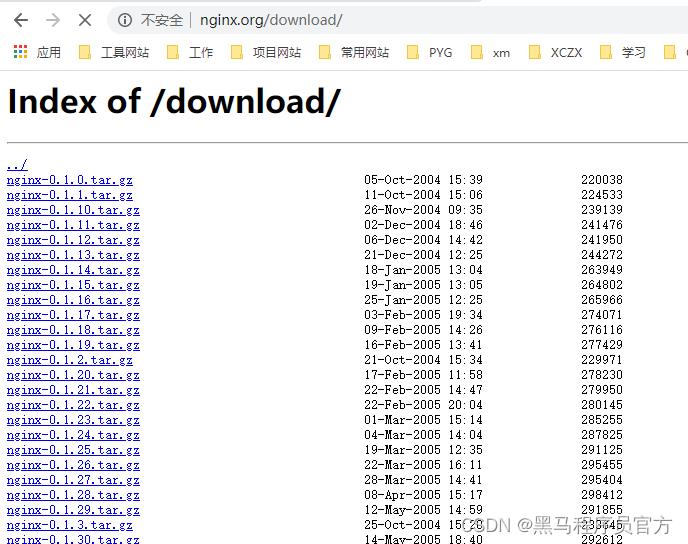688x544 pixels.
Task: Download nginx-0.1.1.tar.gz
Action: click(x=70, y=195)
